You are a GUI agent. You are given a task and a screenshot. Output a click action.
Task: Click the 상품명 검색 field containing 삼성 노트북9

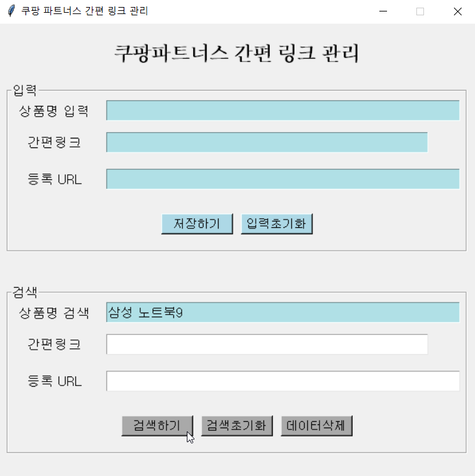282,312
